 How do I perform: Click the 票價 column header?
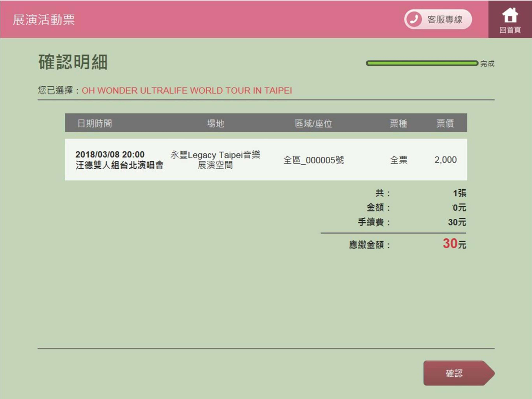[445, 124]
